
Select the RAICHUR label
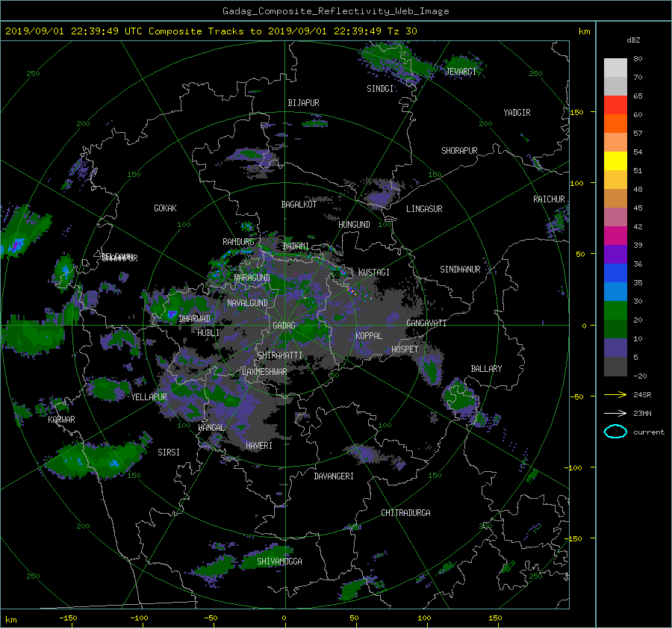[549, 199]
